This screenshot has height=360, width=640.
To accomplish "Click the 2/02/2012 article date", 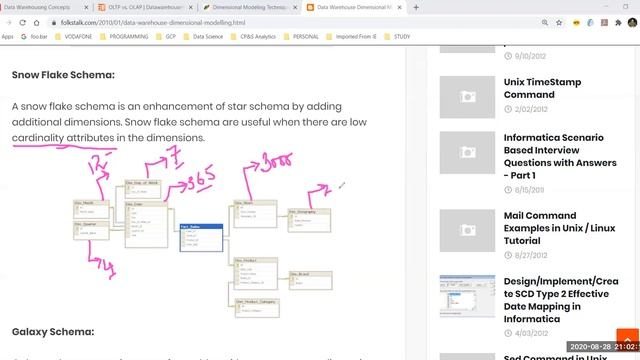I will click(x=531, y=109).
